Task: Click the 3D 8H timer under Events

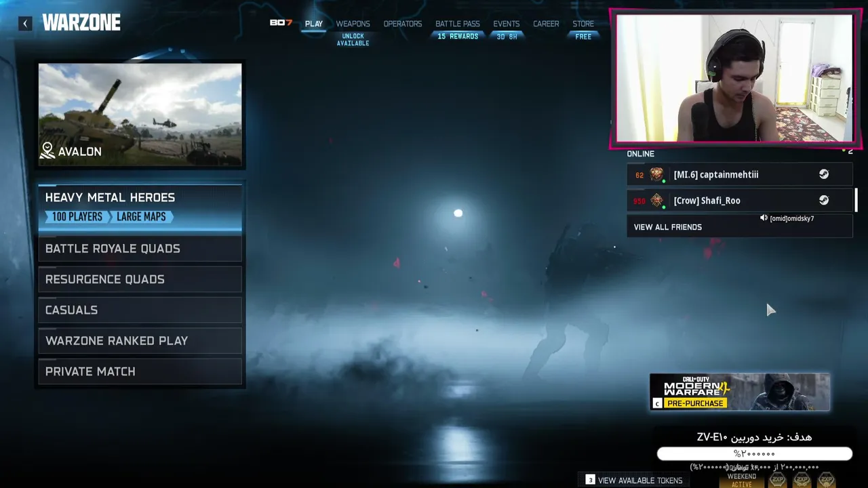Action: [507, 37]
